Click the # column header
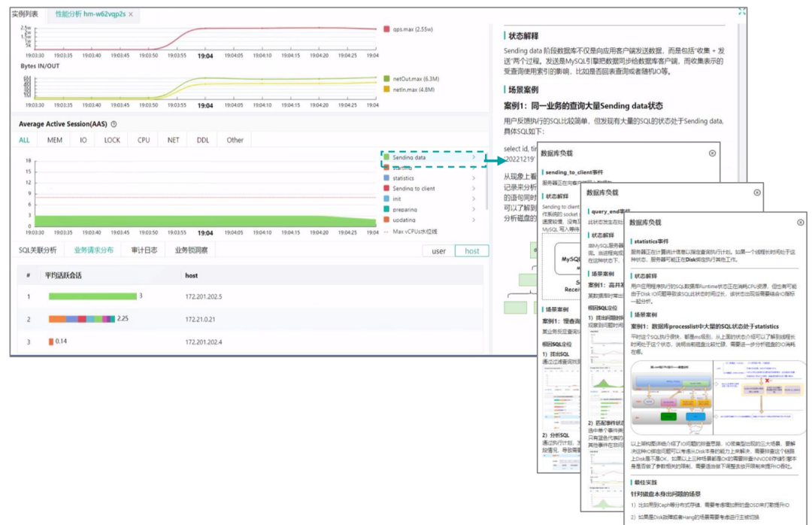 [x=28, y=276]
